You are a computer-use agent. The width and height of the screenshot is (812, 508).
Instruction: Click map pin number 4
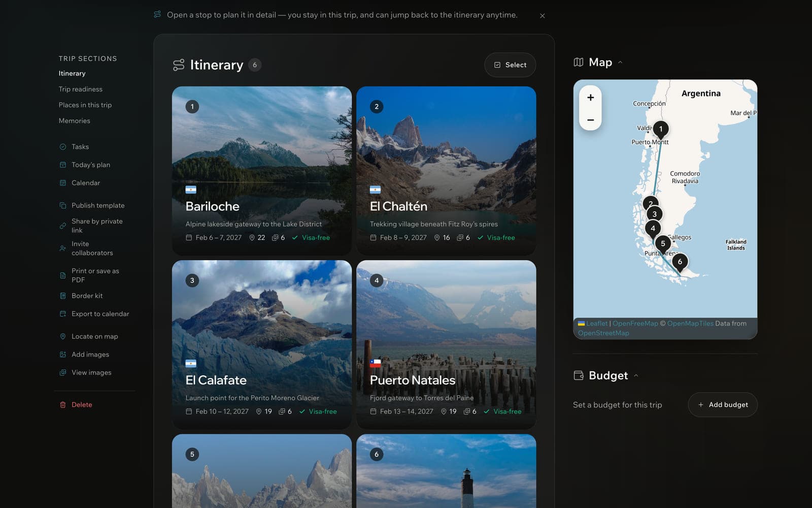(x=653, y=229)
